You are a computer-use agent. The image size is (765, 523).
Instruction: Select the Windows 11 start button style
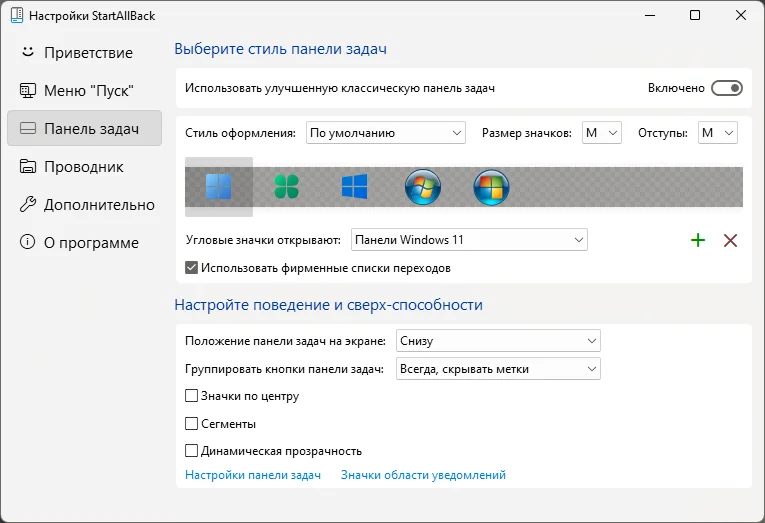pyautogui.click(x=219, y=187)
